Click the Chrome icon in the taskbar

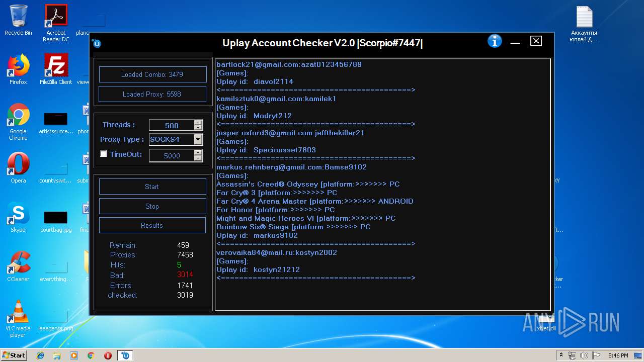point(91,355)
